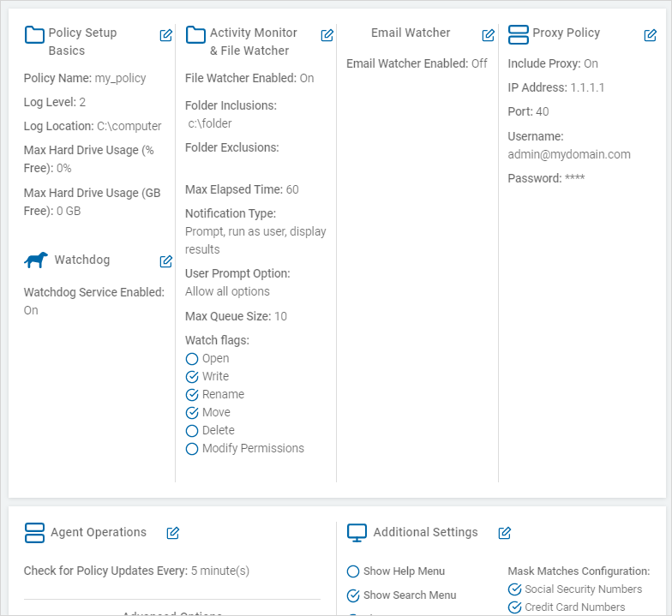This screenshot has height=616, width=672.
Task: Uncheck the Write watch flag
Action: 192,377
